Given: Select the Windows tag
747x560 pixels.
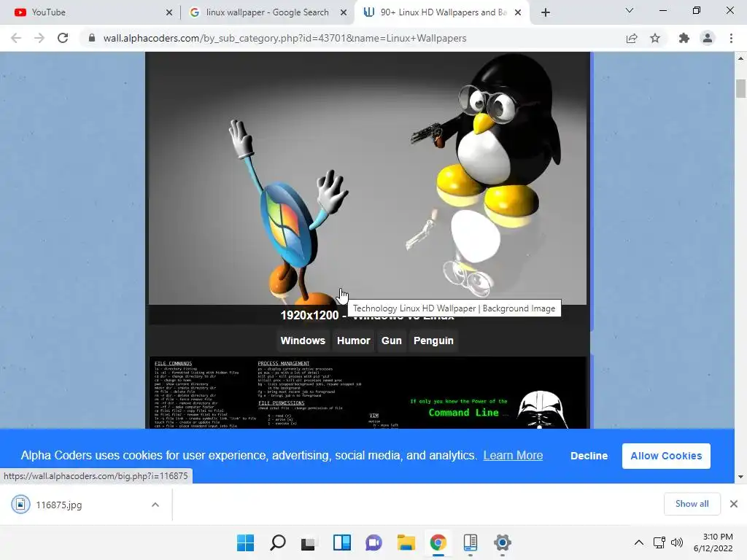Looking at the screenshot, I should (x=303, y=341).
